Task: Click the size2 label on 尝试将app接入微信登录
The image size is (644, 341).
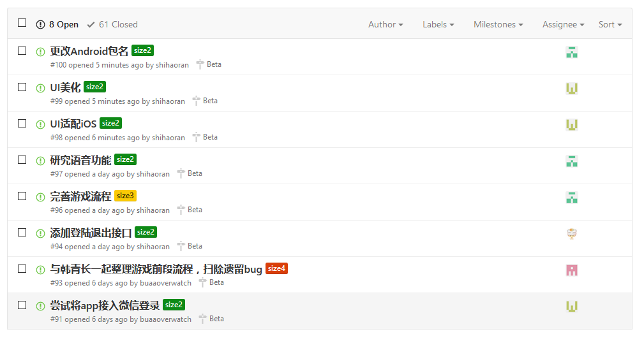Action: pos(174,305)
